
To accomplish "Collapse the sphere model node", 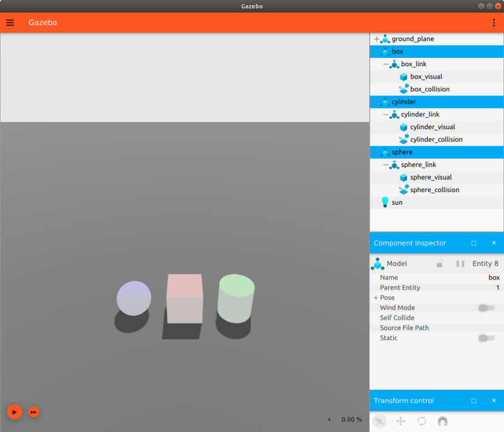I will (376, 152).
